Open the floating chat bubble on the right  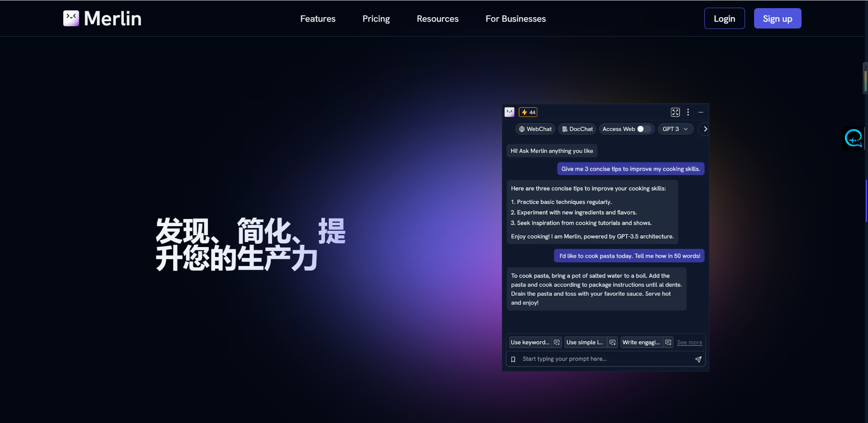(x=854, y=138)
